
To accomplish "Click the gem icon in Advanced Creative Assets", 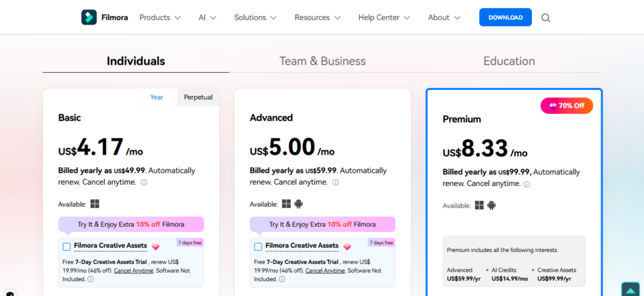I will 347,247.
